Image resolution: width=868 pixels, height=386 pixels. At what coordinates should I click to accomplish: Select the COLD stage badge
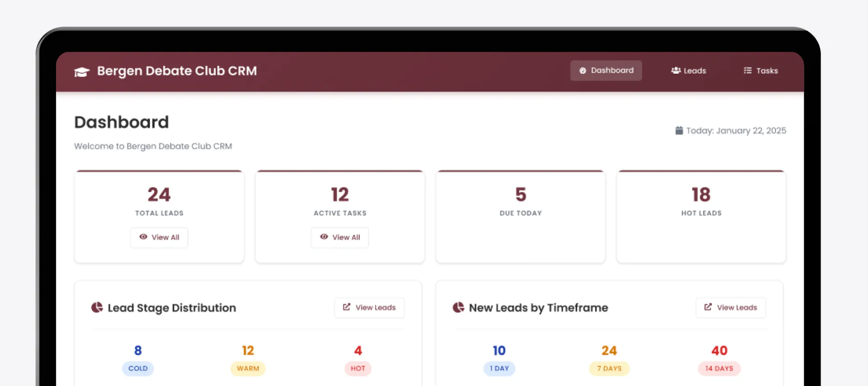coord(138,368)
